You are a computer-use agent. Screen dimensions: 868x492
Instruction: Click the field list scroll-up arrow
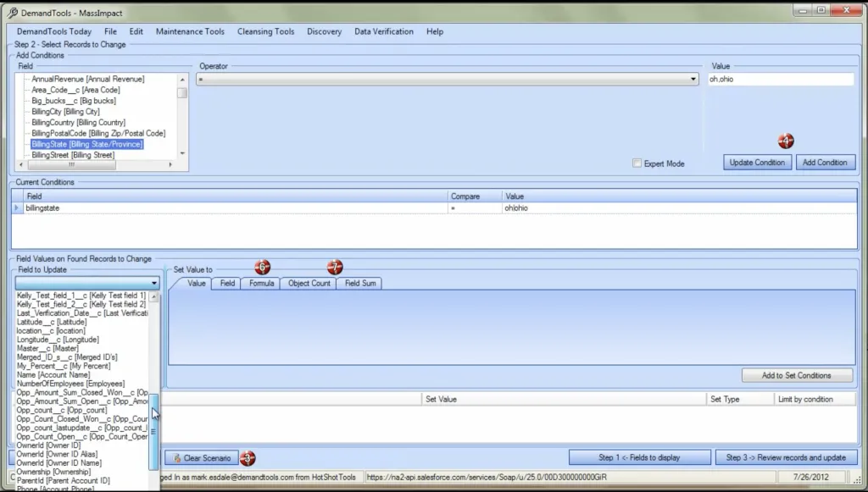click(x=182, y=80)
